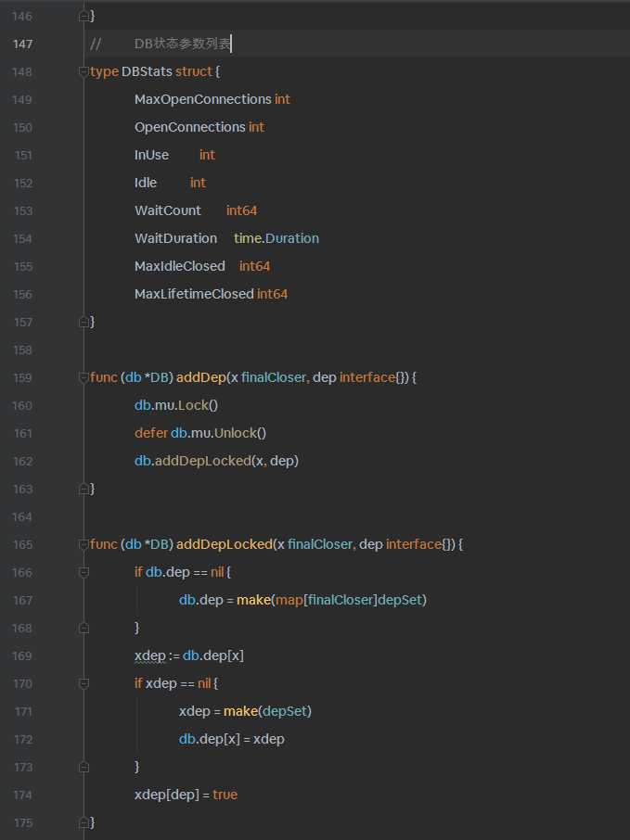Click the WaitCount field name
Screen dimensions: 630x840
pos(168,211)
